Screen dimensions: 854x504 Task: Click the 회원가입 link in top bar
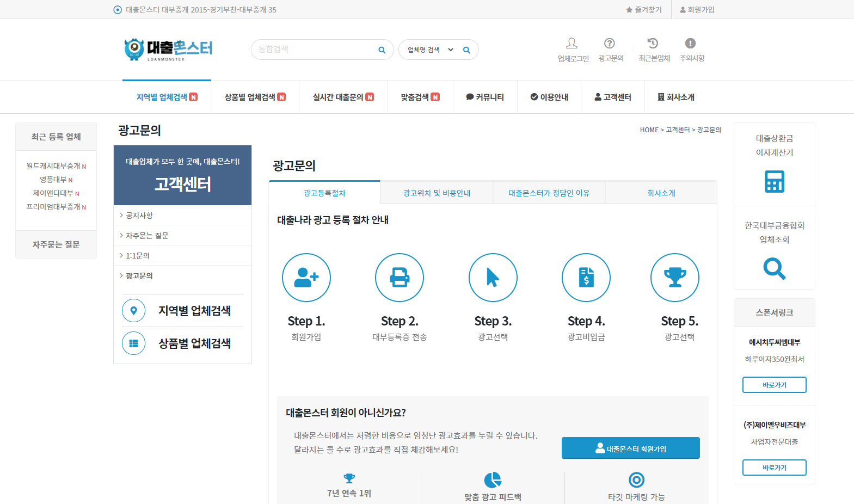coord(697,10)
